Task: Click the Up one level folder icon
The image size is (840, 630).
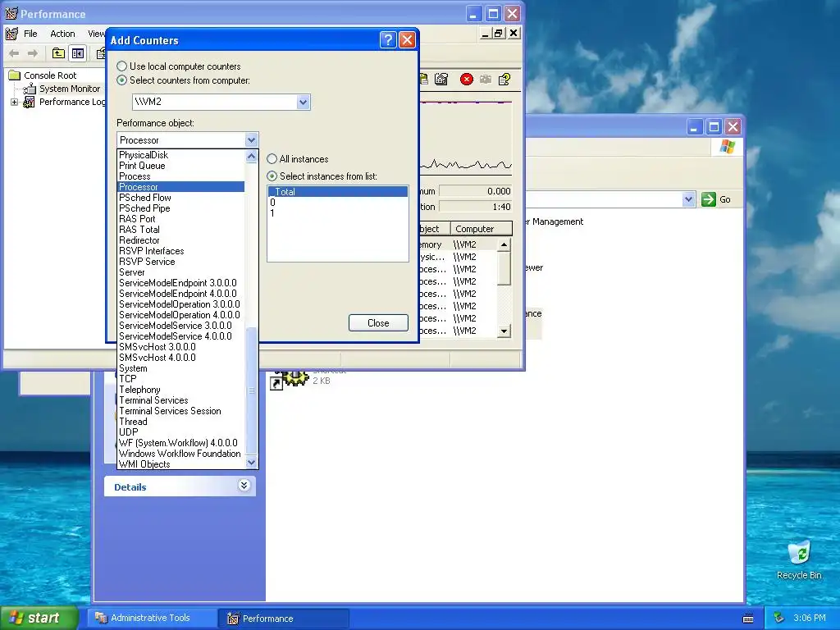Action: point(58,53)
